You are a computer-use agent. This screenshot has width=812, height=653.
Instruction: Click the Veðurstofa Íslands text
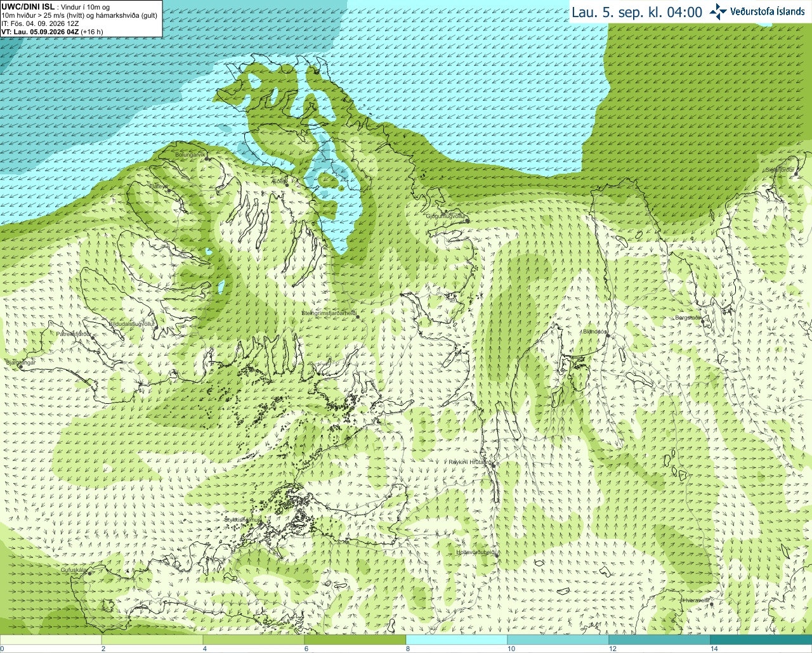(x=768, y=11)
